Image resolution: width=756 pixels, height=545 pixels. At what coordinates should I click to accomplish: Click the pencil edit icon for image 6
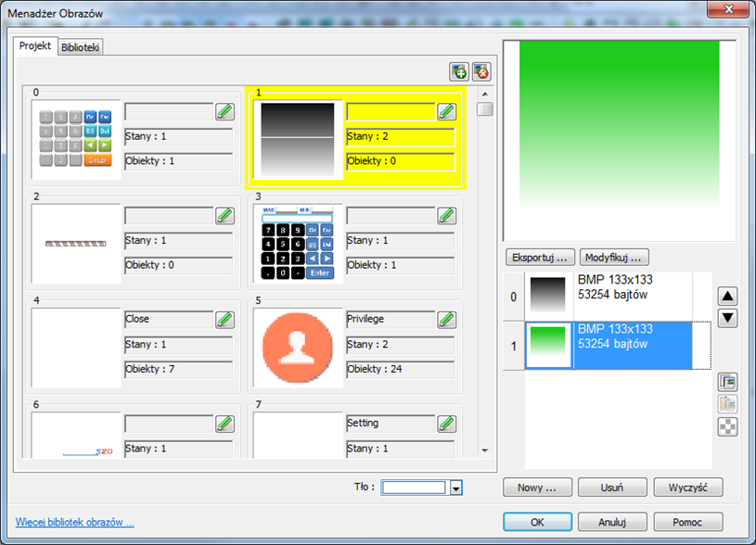point(224,424)
